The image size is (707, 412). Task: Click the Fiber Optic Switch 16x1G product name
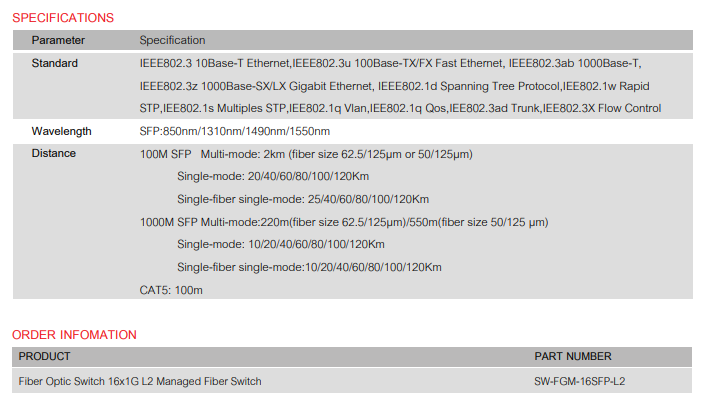pyautogui.click(x=140, y=381)
